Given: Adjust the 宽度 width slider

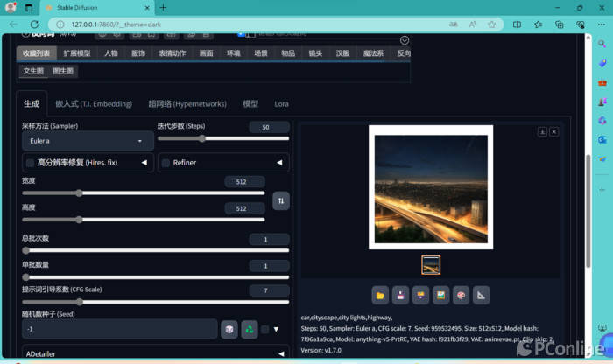Looking at the screenshot, I should (x=144, y=192).
